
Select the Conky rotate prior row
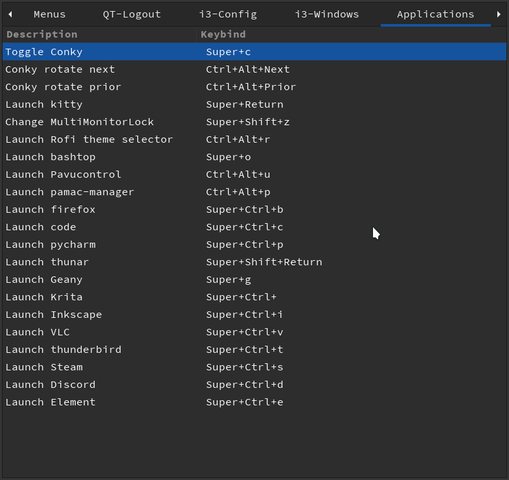point(254,87)
